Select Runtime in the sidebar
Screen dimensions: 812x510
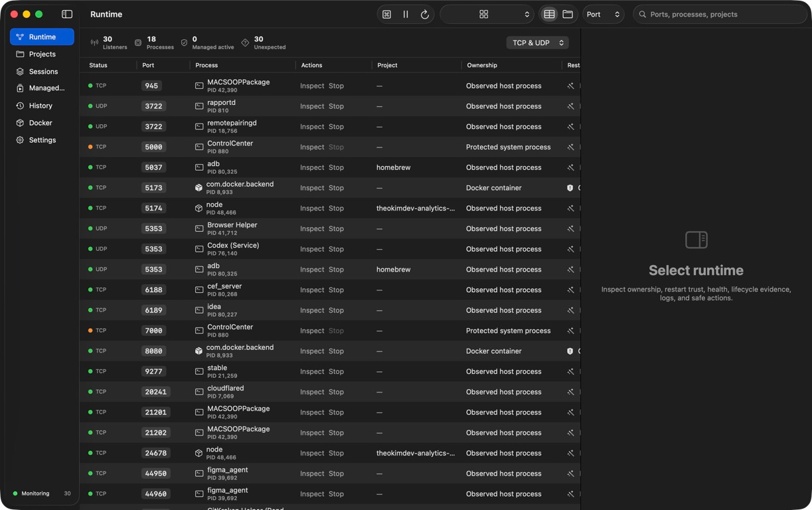tap(42, 37)
